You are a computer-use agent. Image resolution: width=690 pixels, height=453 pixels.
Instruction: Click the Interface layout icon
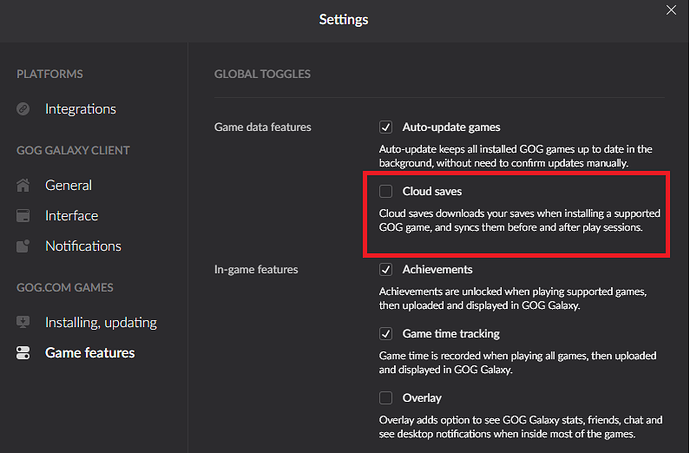click(x=24, y=216)
